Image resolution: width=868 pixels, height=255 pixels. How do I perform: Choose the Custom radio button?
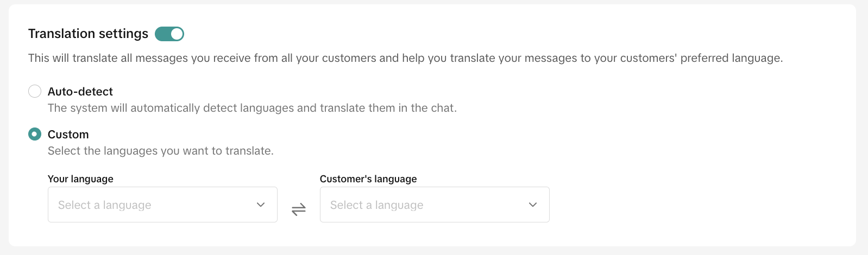tap(35, 134)
